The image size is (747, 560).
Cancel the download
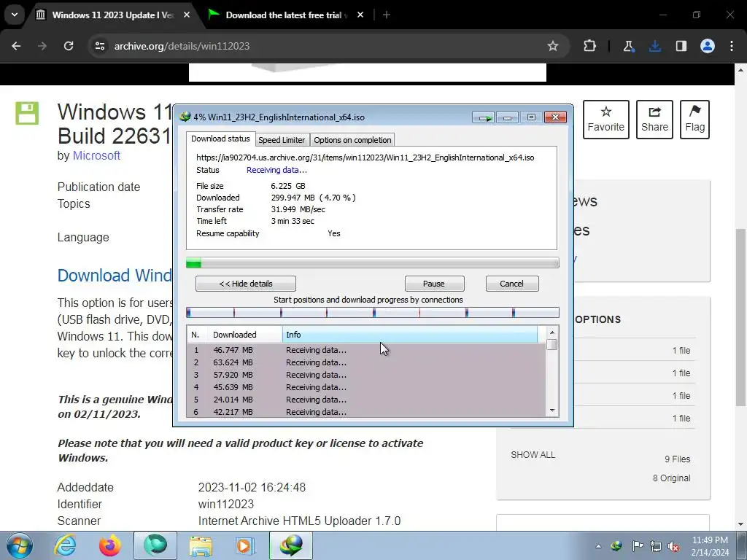[512, 284]
